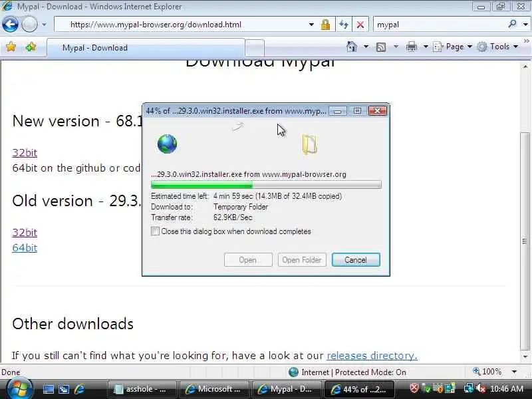This screenshot has width=532, height=399.
Task: Click the Open button in download dialog
Action: point(248,260)
